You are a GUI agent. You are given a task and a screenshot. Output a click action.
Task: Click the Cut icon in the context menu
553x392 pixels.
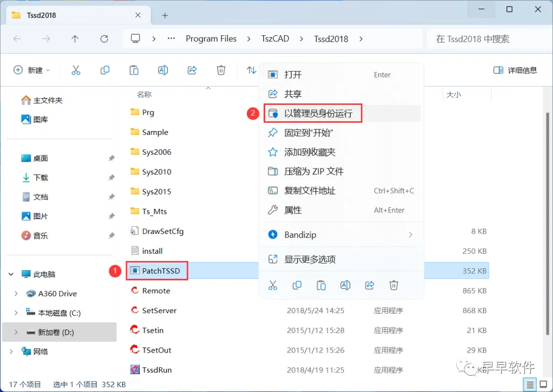click(272, 285)
